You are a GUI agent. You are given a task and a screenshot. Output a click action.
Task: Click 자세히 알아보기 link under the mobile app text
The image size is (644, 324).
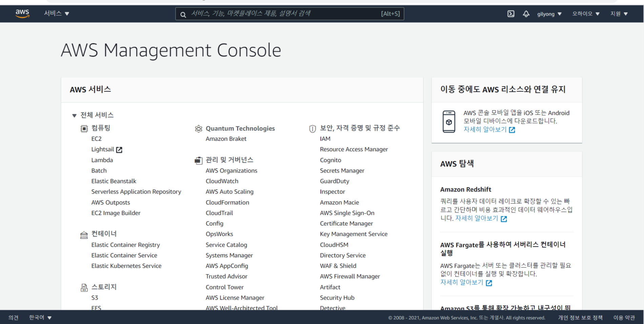pos(485,129)
